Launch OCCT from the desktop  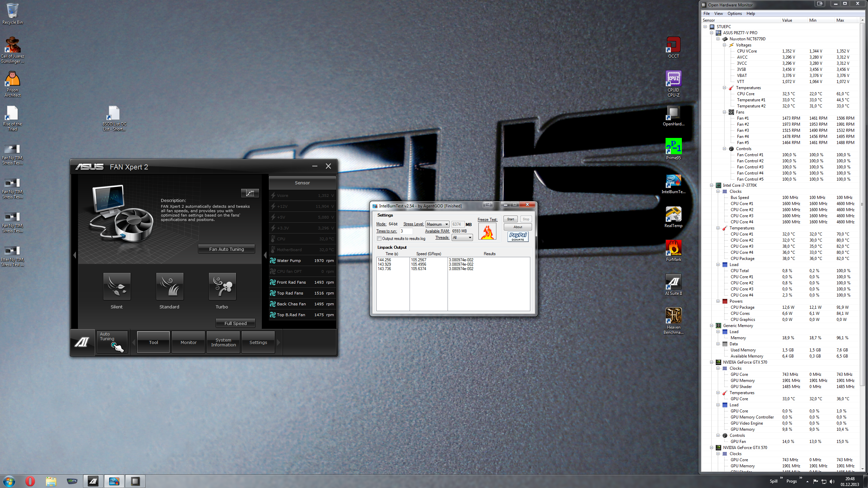tap(673, 47)
